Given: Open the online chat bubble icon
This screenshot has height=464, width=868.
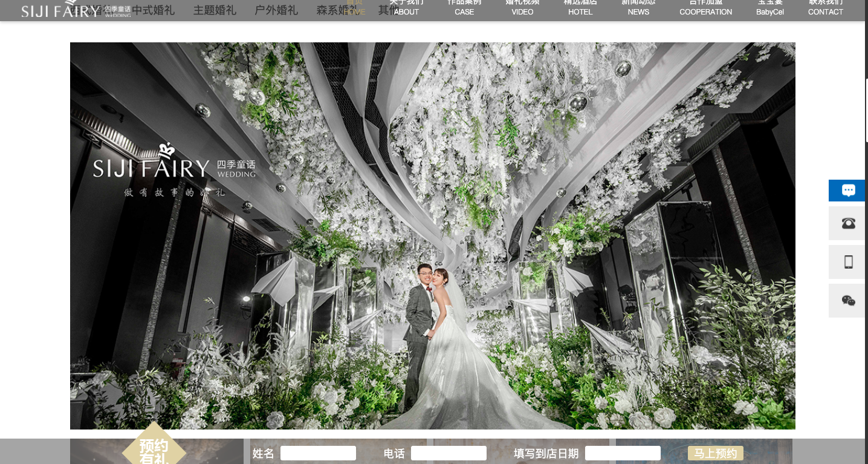Looking at the screenshot, I should [847, 191].
